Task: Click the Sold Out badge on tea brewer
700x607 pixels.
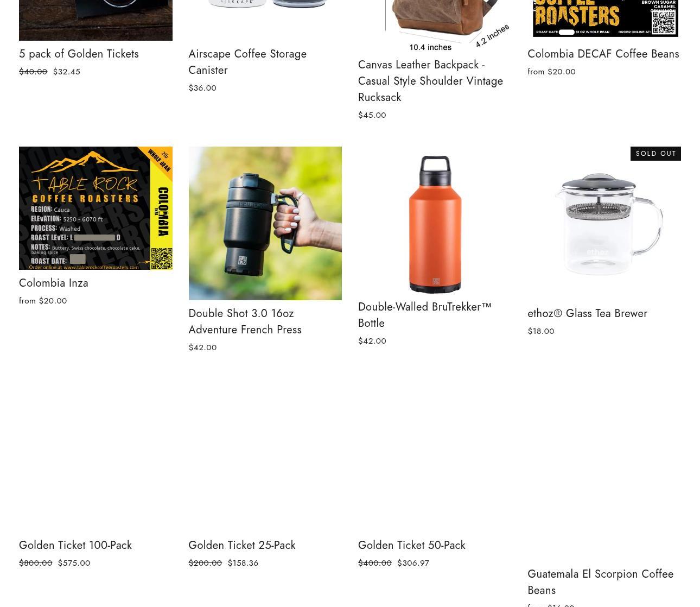Action: 656,154
